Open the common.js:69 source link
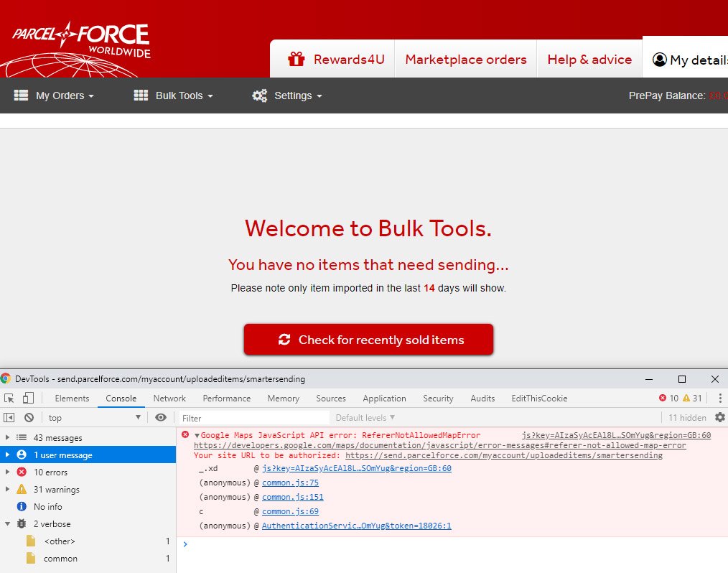Image resolution: width=728 pixels, height=573 pixels. coord(290,512)
